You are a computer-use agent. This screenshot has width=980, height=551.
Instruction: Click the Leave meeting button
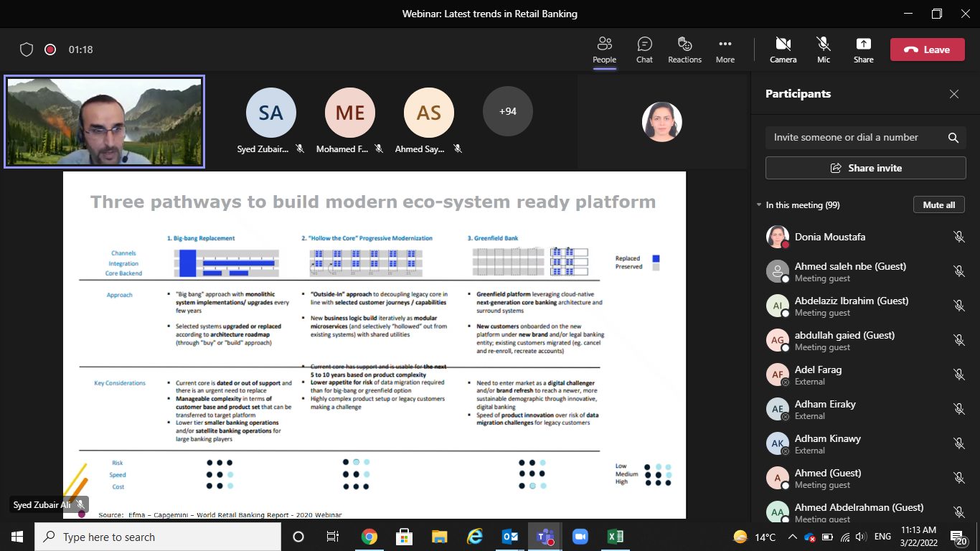pyautogui.click(x=927, y=50)
